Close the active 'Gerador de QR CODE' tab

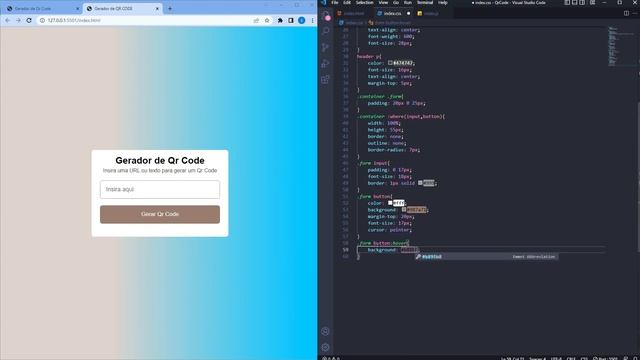pos(157,9)
